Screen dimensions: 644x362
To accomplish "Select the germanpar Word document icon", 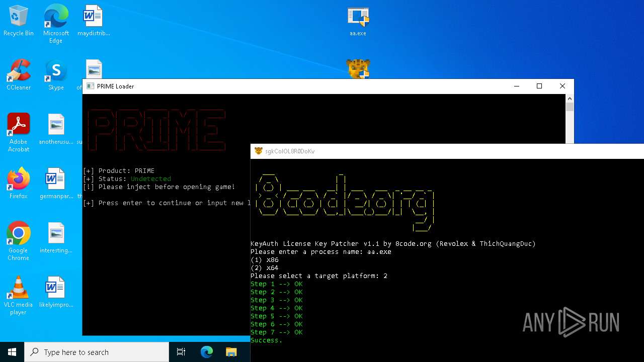I will click(56, 184).
